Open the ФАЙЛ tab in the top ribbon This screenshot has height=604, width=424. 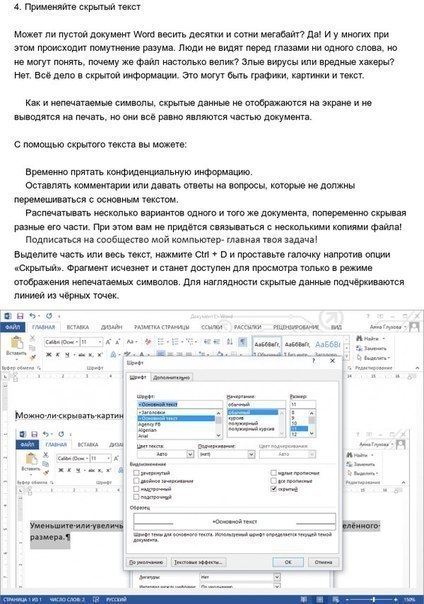(x=13, y=327)
